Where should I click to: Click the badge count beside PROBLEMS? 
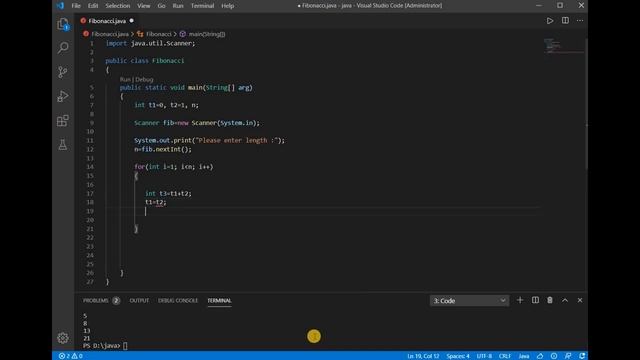116,301
